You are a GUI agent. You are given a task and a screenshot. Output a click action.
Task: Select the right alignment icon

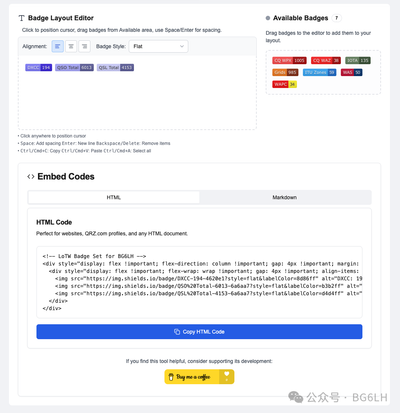tap(84, 46)
